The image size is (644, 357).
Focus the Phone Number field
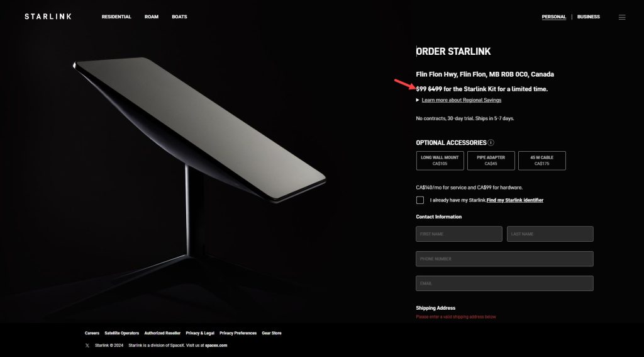click(x=504, y=259)
